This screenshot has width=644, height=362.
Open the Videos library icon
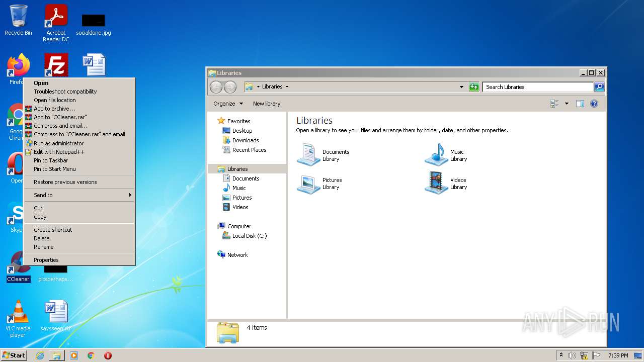(436, 184)
